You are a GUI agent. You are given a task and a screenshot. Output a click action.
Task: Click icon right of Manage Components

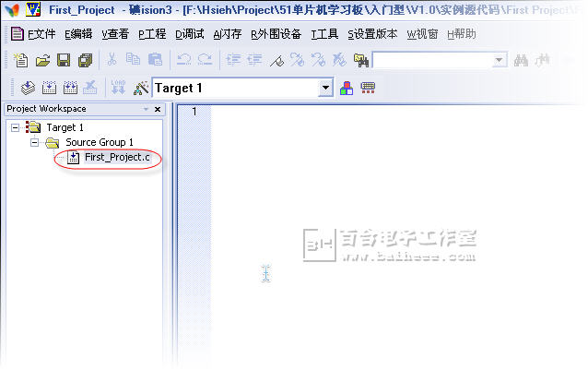(368, 88)
